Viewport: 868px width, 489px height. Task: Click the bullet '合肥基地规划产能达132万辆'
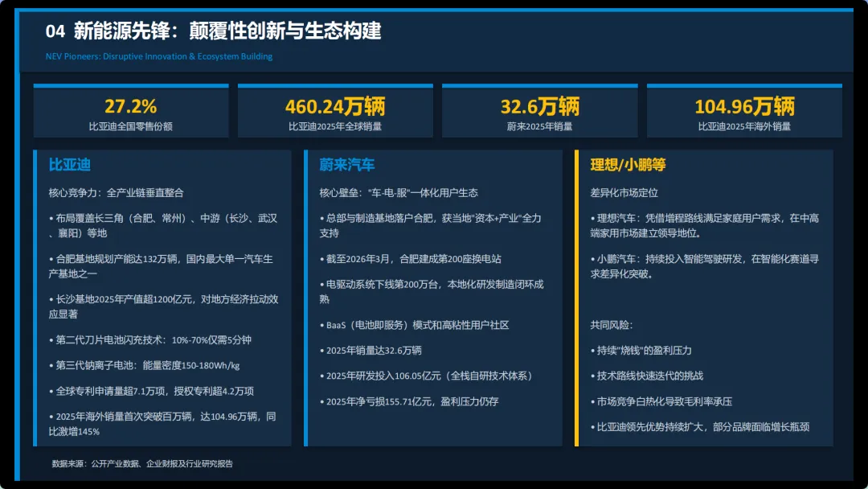(161, 266)
